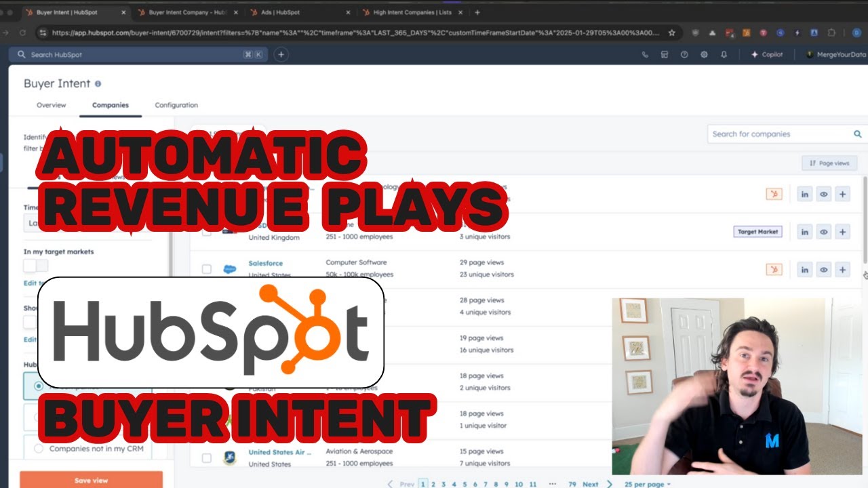Click the "Aviation & Aerospace" text
Viewport: 868px width, 488px height.
[359, 451]
